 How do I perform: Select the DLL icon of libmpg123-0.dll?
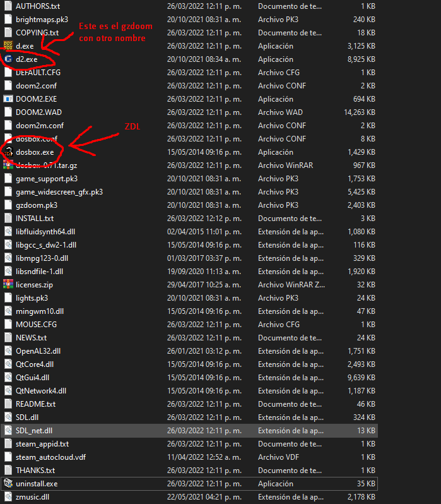click(8, 258)
